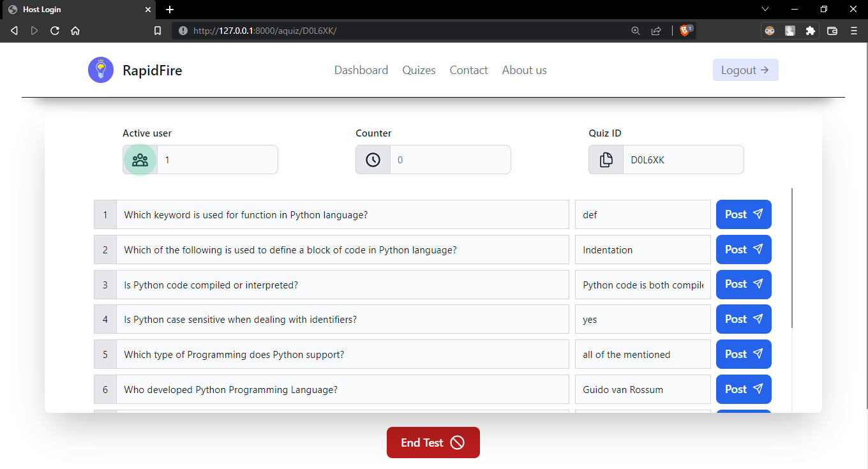This screenshot has height=469, width=868.
Task: Click the reload page icon
Action: 55,30
